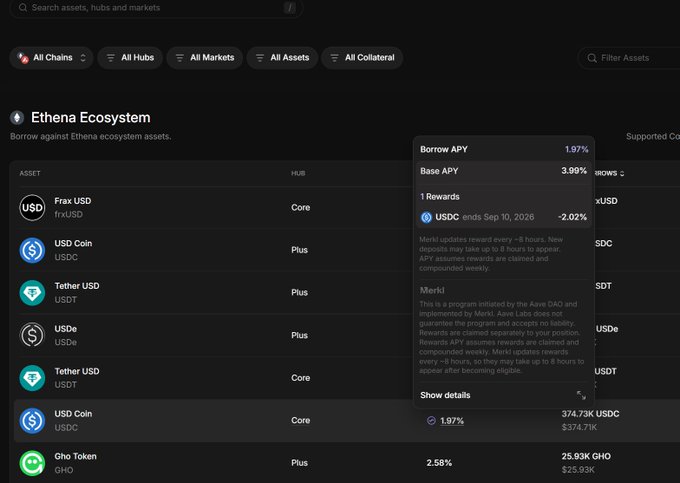680x483 pixels.
Task: Click the USDC ends Sep 10, 2026 reward row
Action: [x=503, y=217]
